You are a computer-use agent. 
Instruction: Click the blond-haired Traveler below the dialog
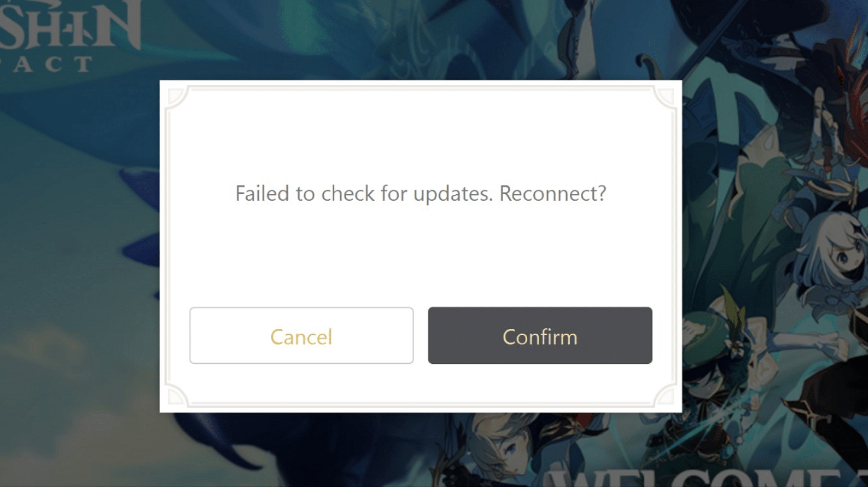coord(503,446)
